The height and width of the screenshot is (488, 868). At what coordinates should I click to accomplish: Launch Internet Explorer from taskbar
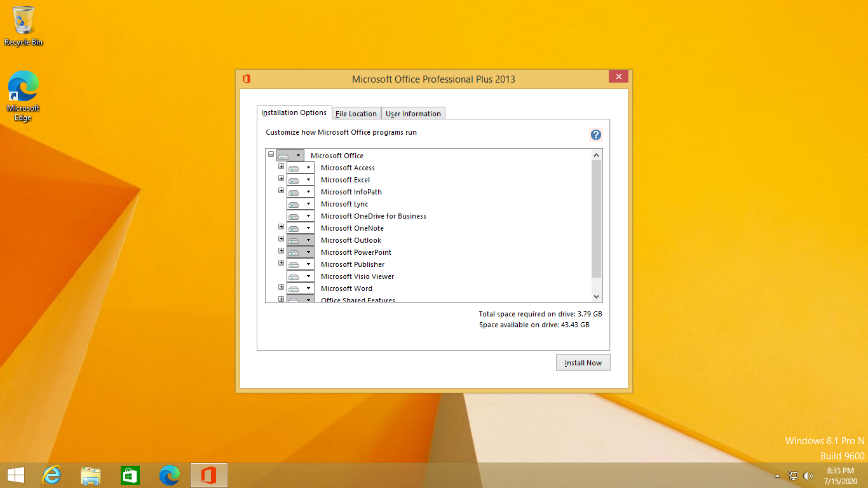[51, 475]
